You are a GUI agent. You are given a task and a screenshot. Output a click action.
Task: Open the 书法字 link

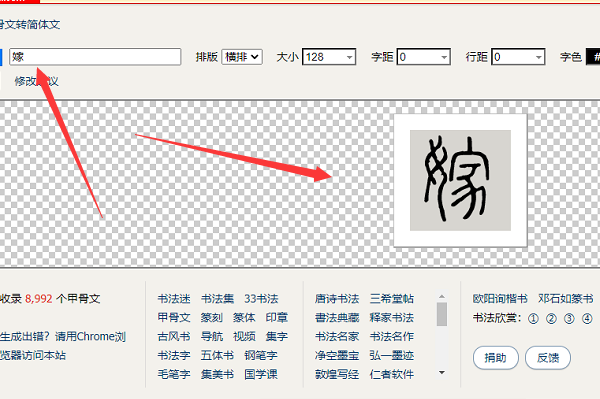pos(174,355)
